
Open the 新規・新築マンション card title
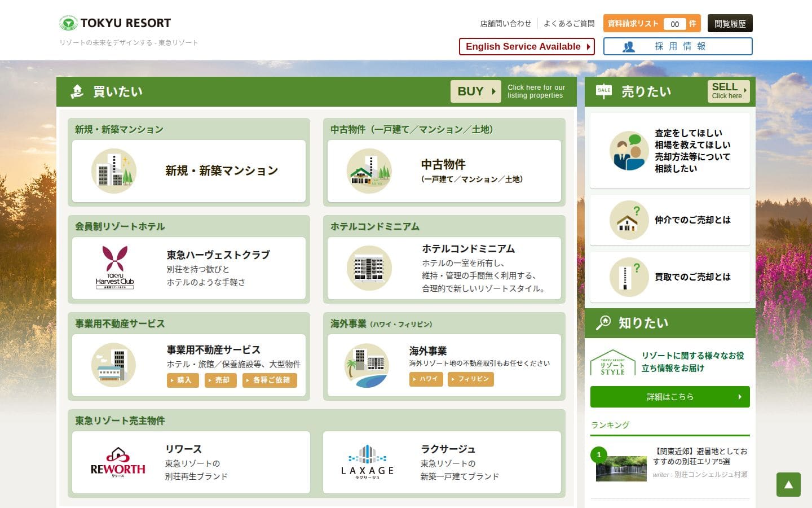pyautogui.click(x=222, y=170)
